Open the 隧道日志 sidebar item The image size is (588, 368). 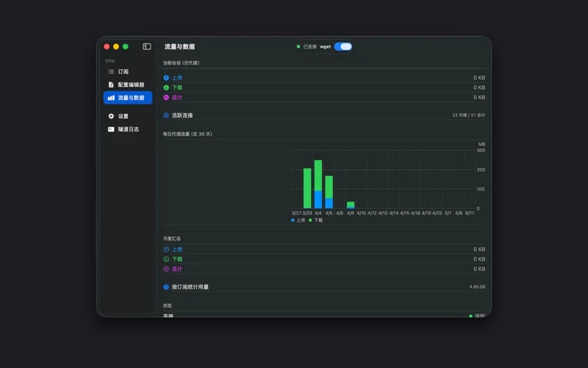pyautogui.click(x=128, y=130)
